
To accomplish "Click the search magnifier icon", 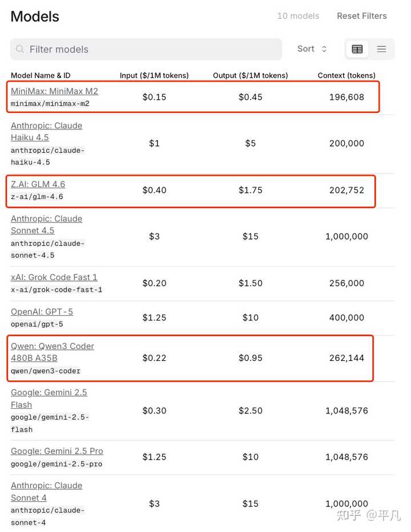I will click(21, 50).
